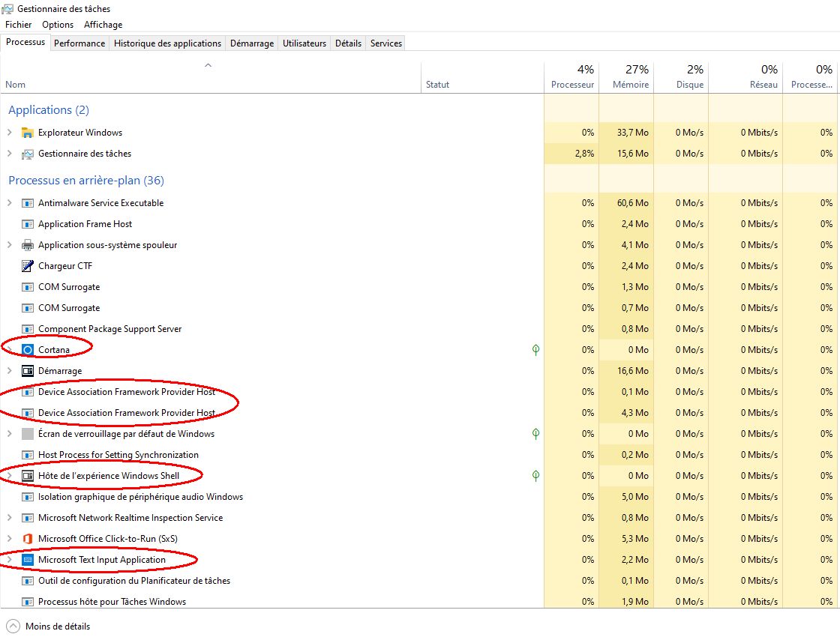The height and width of the screenshot is (640, 840).
Task: Switch to the Performance tab
Action: (79, 43)
